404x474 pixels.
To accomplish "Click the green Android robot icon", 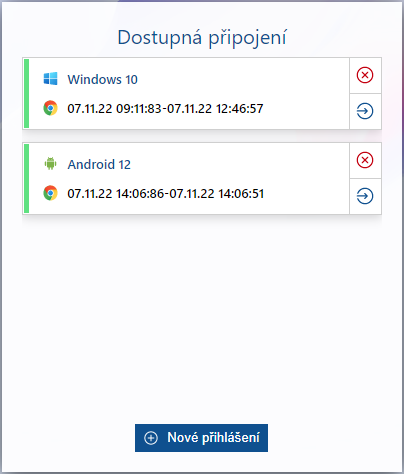I will pyautogui.click(x=50, y=164).
